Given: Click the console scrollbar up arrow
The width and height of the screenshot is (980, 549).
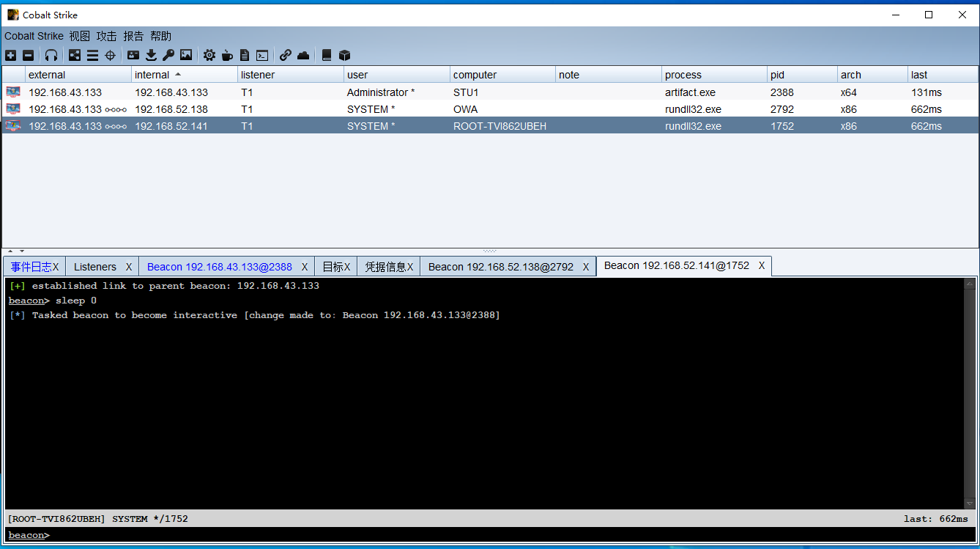Looking at the screenshot, I should pos(970,284).
